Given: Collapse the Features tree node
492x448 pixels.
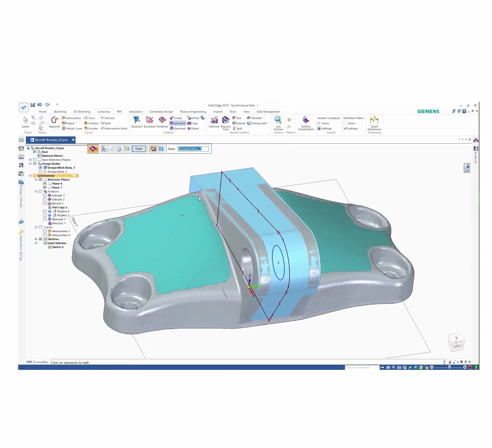Looking at the screenshot, I should [x=36, y=192].
